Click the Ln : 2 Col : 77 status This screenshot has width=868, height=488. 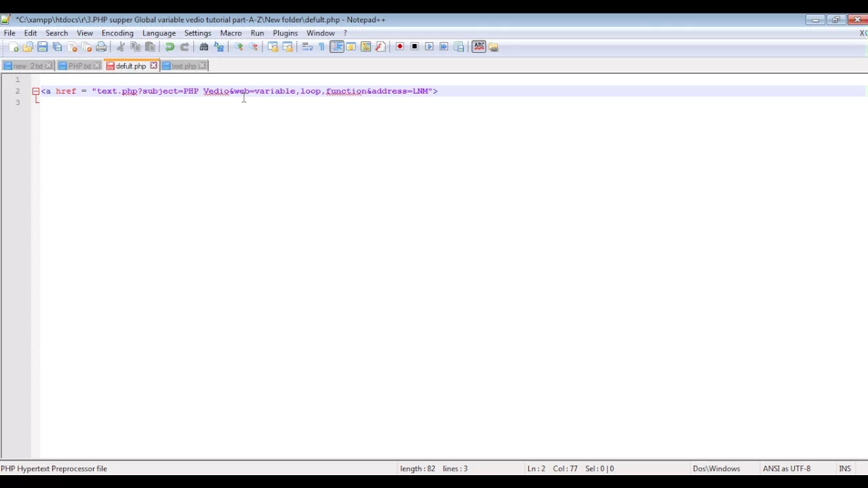[x=552, y=468]
